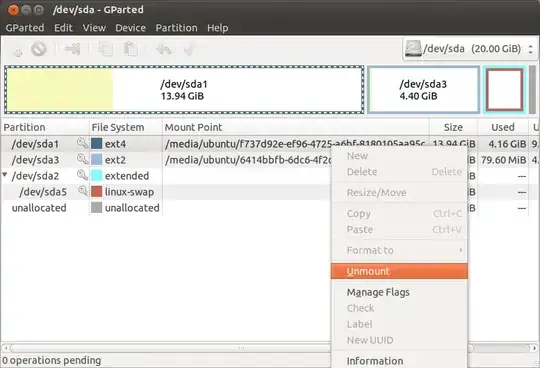Sort by the File System column header
The image size is (540, 368).
coord(126,127)
